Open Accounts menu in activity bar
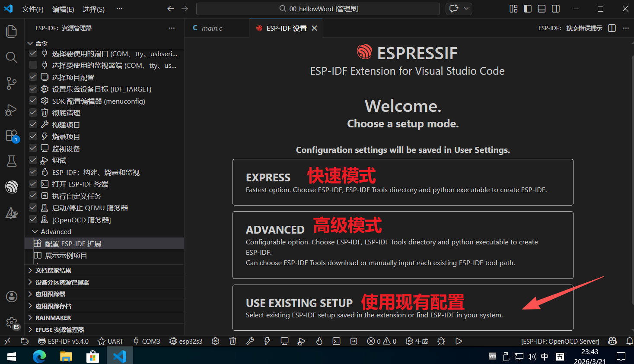The image size is (634, 364). [x=12, y=297]
